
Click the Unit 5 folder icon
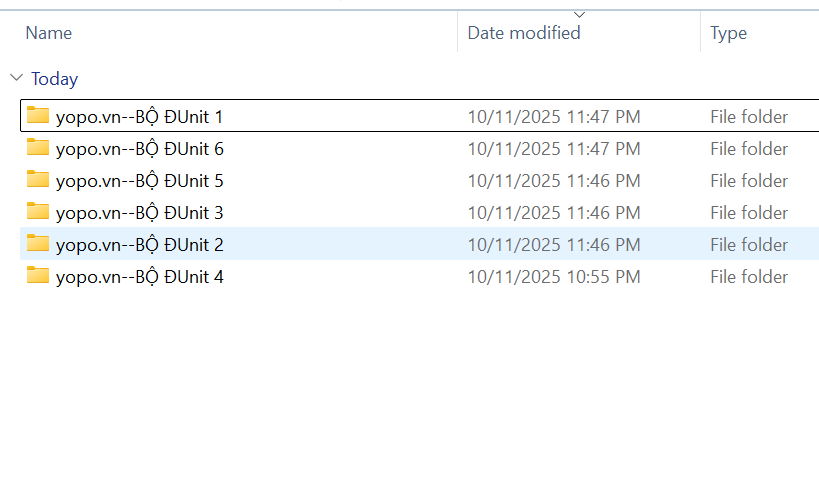[x=38, y=180]
